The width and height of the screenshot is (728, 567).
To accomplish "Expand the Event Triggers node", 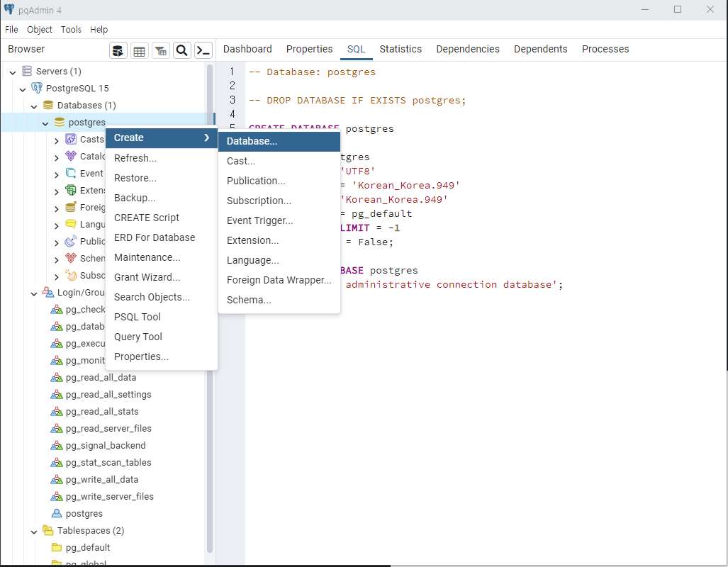I will click(x=56, y=174).
